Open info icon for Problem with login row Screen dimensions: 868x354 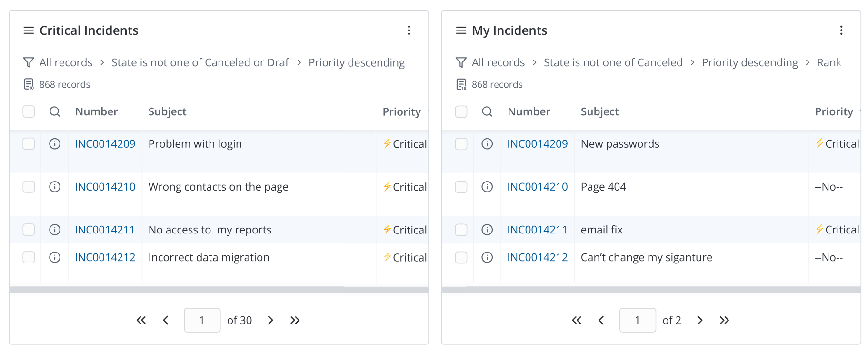(55, 144)
